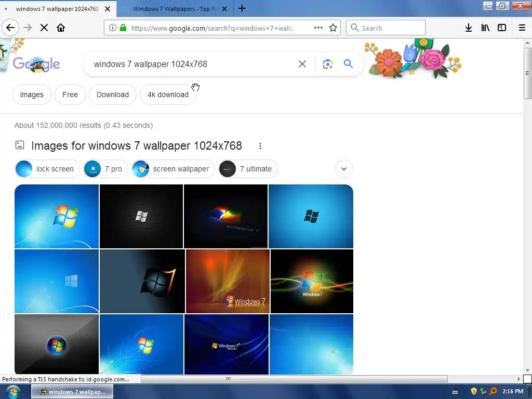Open dark wallpaper with glowing rainbow logo
Image resolution: width=532 pixels, height=399 pixels.
pos(225,217)
